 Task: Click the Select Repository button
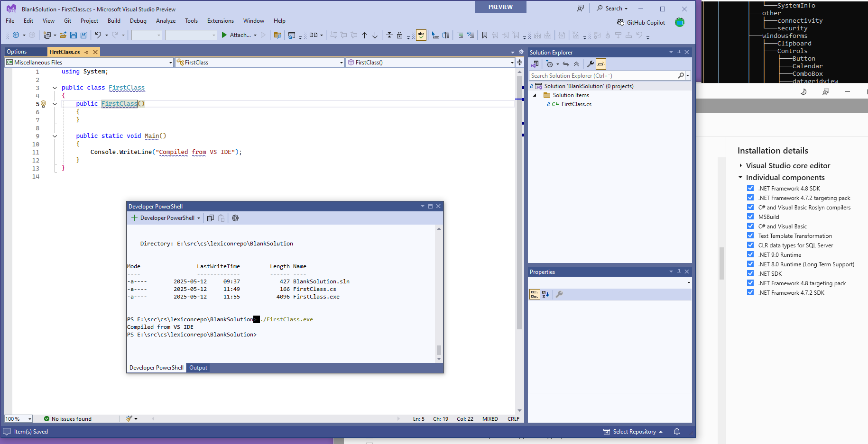633,432
